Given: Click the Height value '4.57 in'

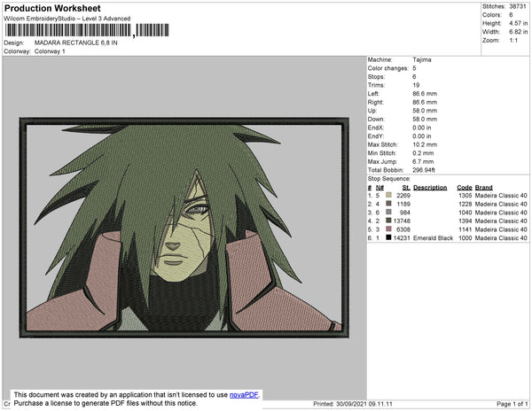Looking at the screenshot, I should click(x=519, y=23).
